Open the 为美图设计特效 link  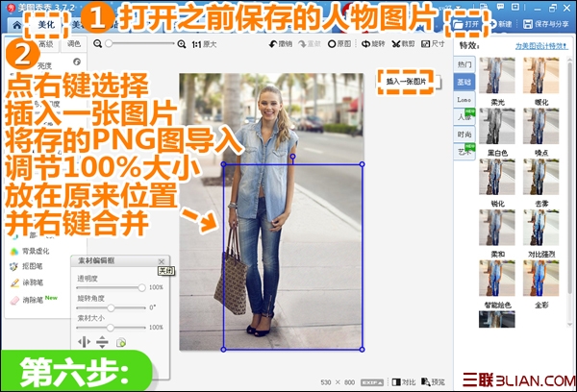point(541,46)
